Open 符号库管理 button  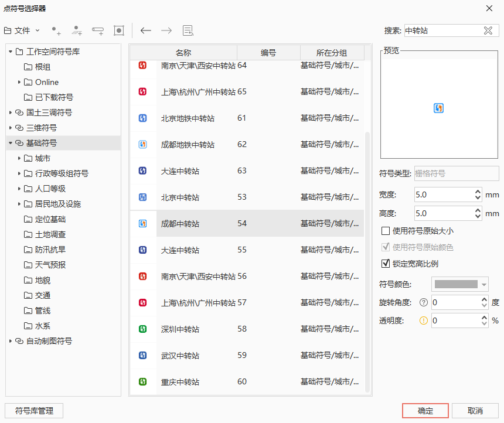[x=34, y=411]
